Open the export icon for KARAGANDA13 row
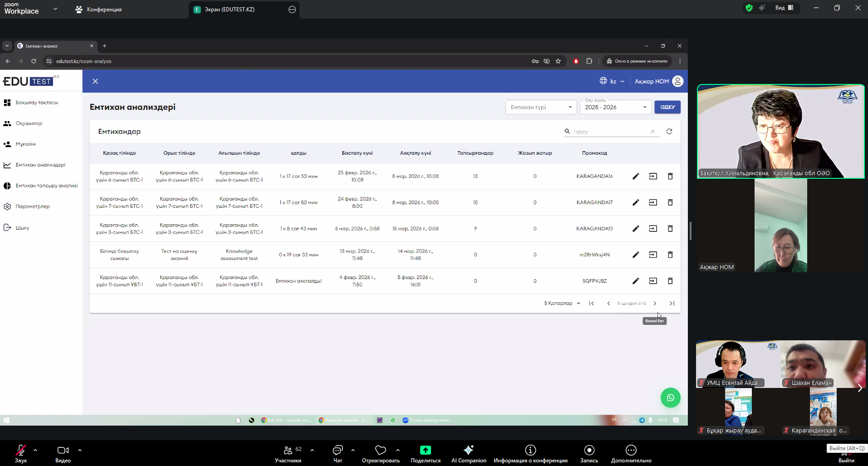 coord(653,229)
